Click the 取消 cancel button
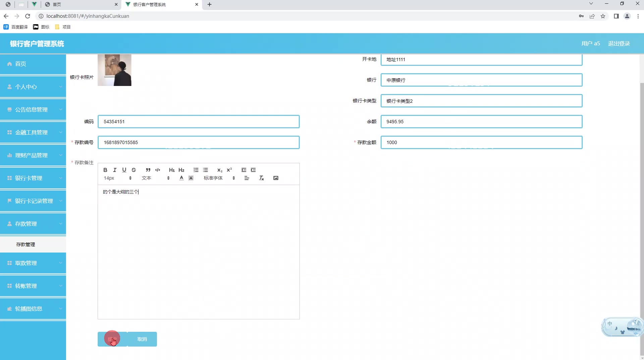 tap(142, 339)
